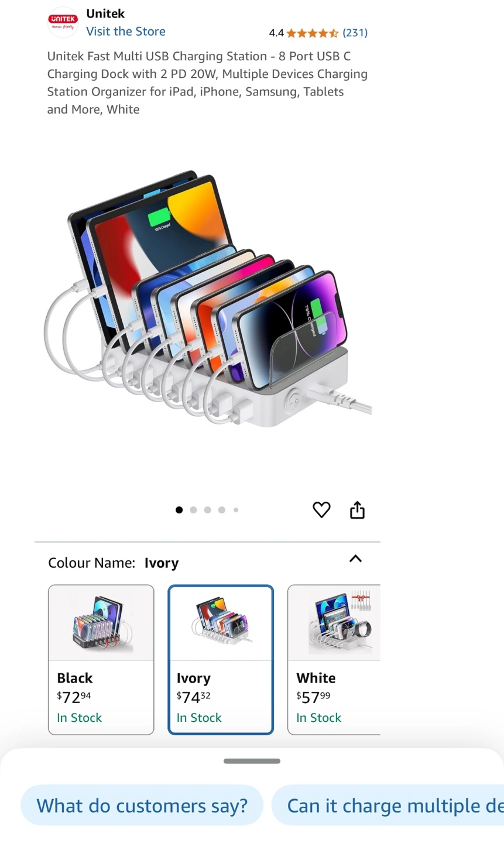The width and height of the screenshot is (504, 843).
Task: Tap the What do customers say? chip
Action: (142, 806)
